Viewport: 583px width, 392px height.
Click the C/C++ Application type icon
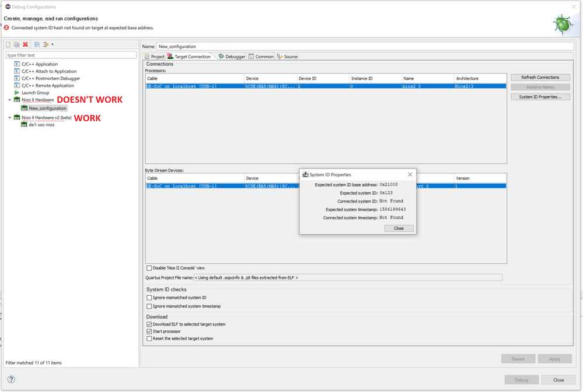17,64
